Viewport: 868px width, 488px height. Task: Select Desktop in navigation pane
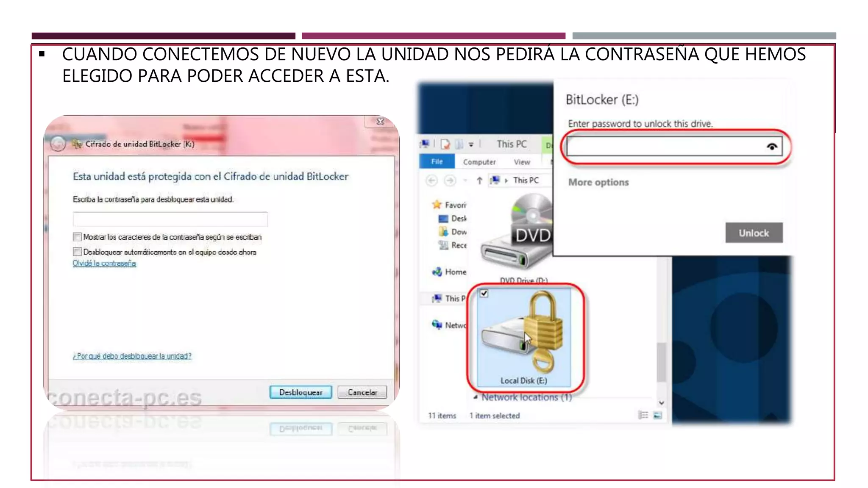point(453,219)
